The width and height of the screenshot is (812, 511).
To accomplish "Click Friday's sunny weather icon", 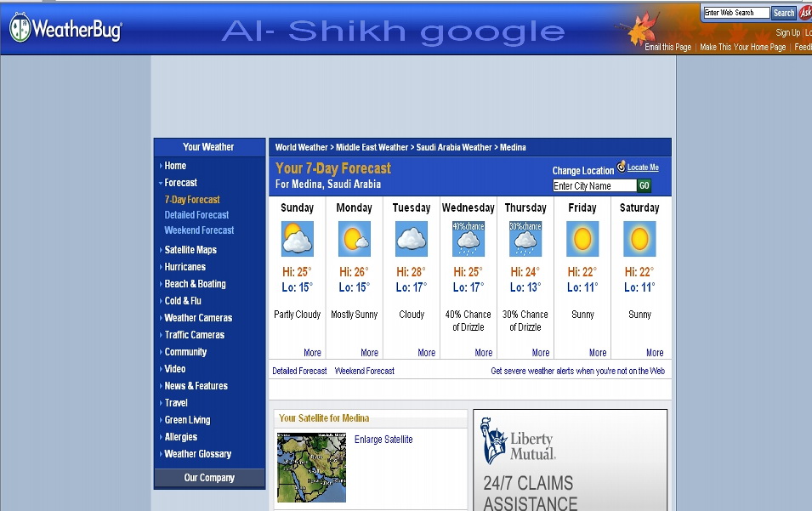I will point(582,239).
